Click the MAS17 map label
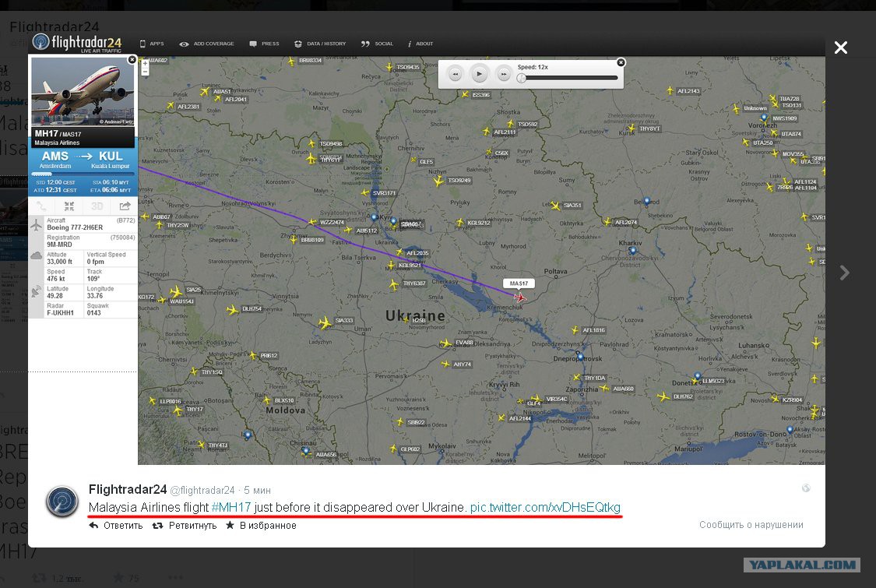Viewport: 876px width, 588px height. pos(519,283)
